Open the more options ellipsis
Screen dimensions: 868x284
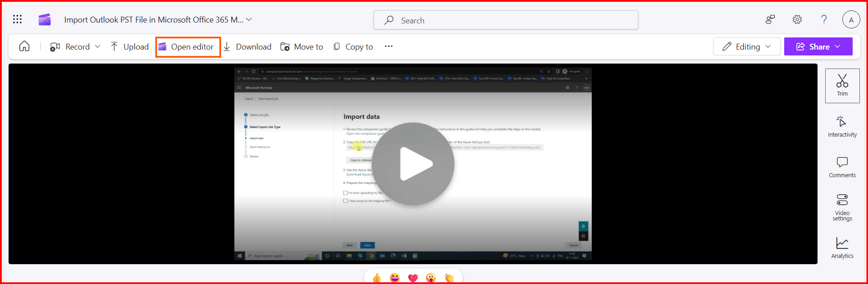click(x=388, y=46)
